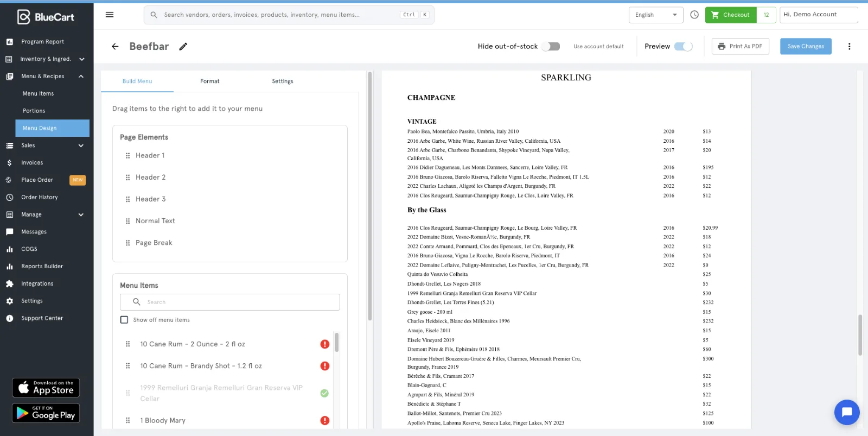Image resolution: width=868 pixels, height=436 pixels.
Task: Check Show off menu items checkbox
Action: (124, 320)
